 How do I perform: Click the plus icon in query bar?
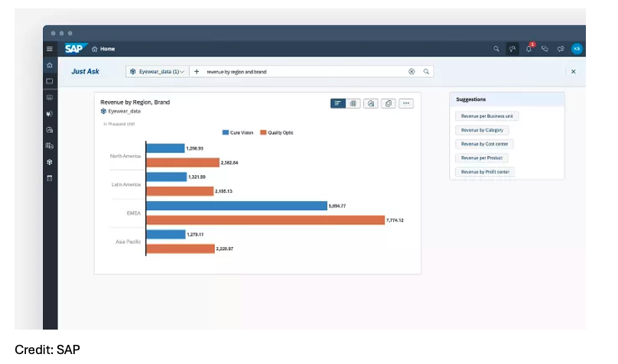(197, 71)
